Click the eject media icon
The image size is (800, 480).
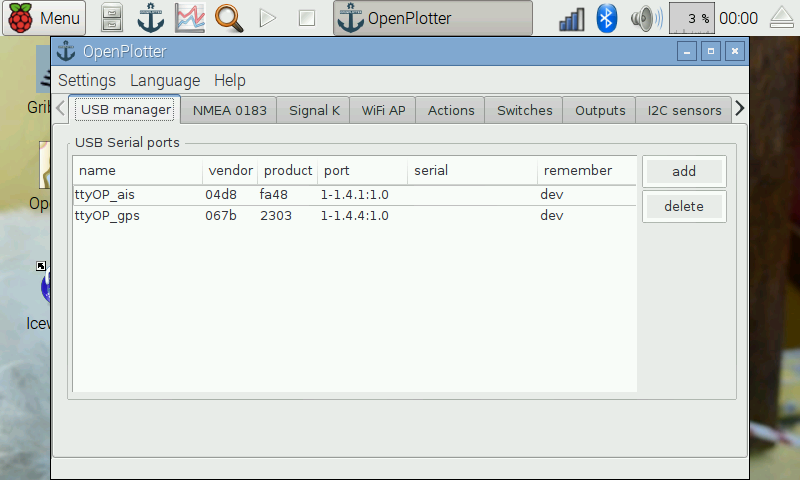(x=782, y=18)
